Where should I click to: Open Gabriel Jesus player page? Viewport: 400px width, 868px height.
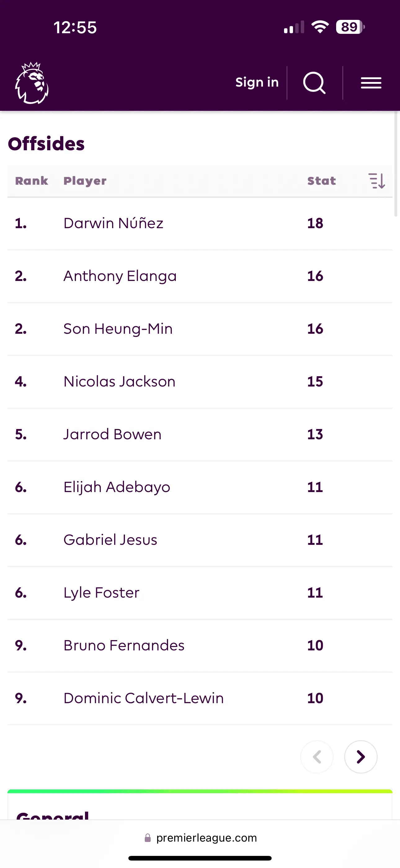(x=110, y=540)
